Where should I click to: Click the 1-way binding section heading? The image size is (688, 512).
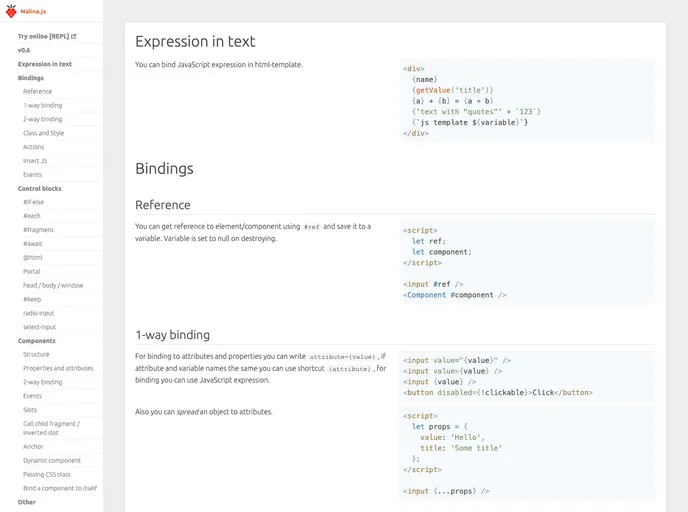tap(172, 335)
